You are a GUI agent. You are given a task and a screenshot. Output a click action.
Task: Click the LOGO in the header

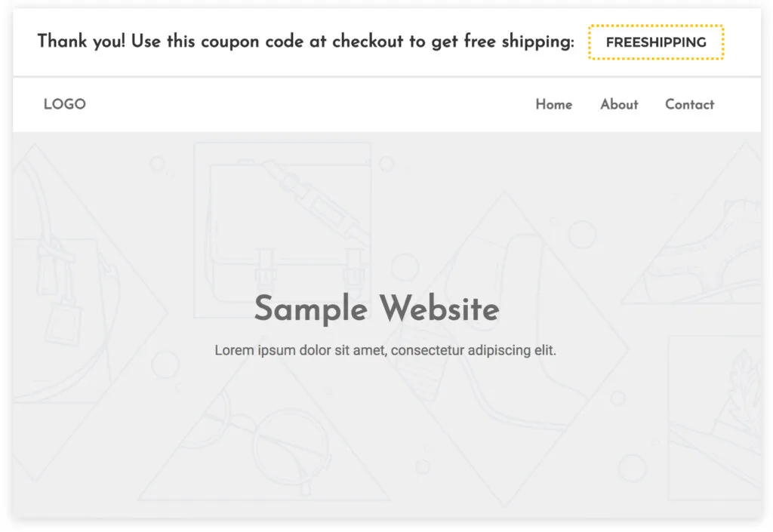[x=64, y=105]
